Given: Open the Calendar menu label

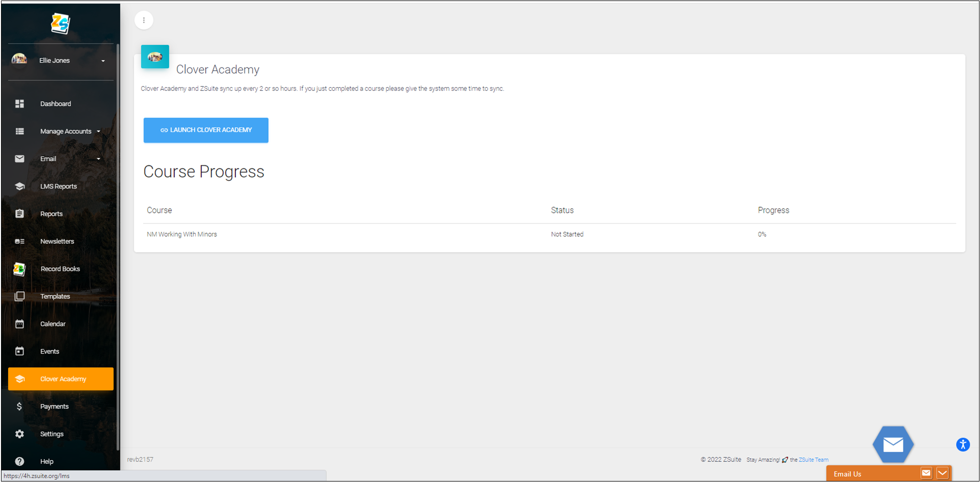Looking at the screenshot, I should pyautogui.click(x=53, y=324).
